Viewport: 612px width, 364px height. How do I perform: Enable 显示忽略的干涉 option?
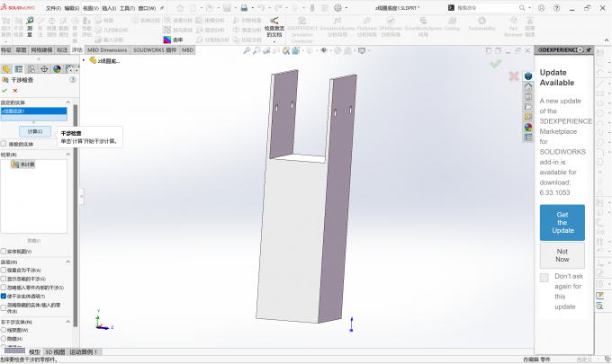4,279
